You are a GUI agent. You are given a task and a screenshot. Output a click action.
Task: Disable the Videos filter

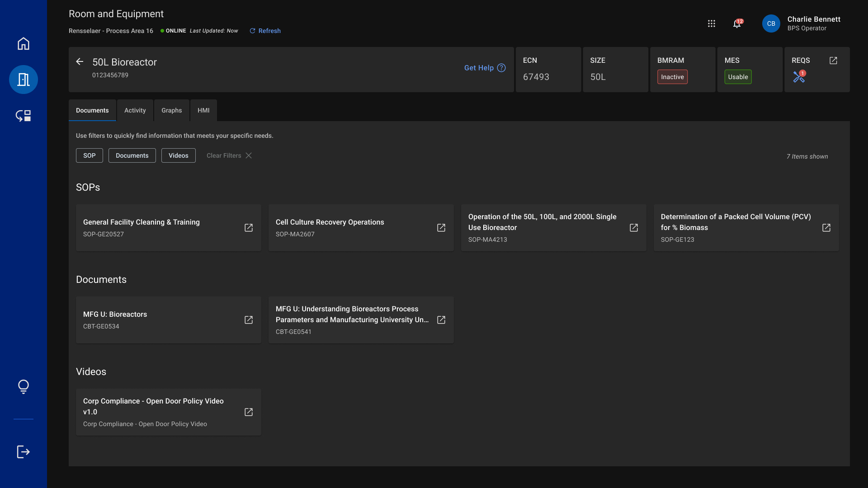[x=178, y=155]
